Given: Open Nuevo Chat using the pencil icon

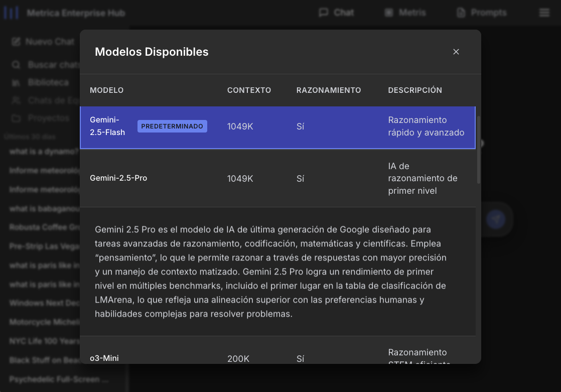Looking at the screenshot, I should tap(16, 42).
